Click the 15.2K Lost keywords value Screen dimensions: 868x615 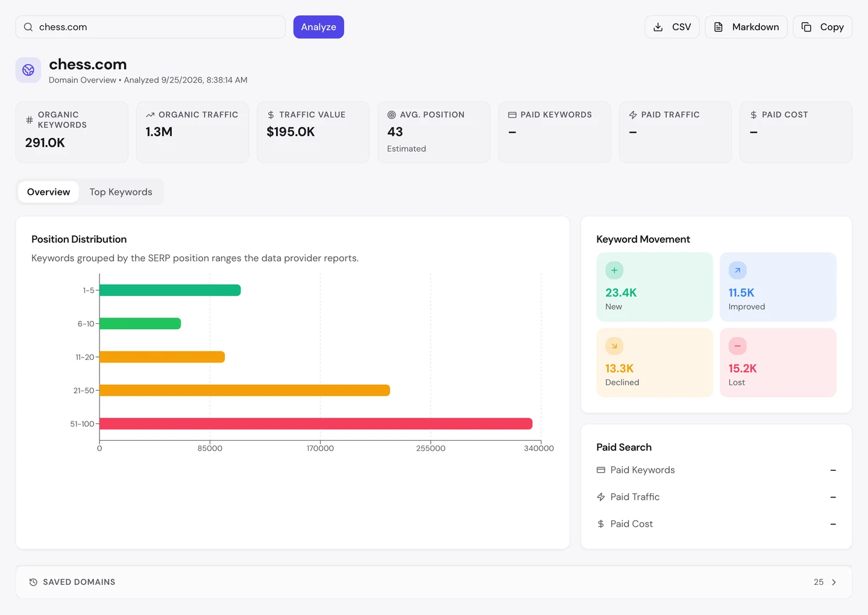coord(743,368)
